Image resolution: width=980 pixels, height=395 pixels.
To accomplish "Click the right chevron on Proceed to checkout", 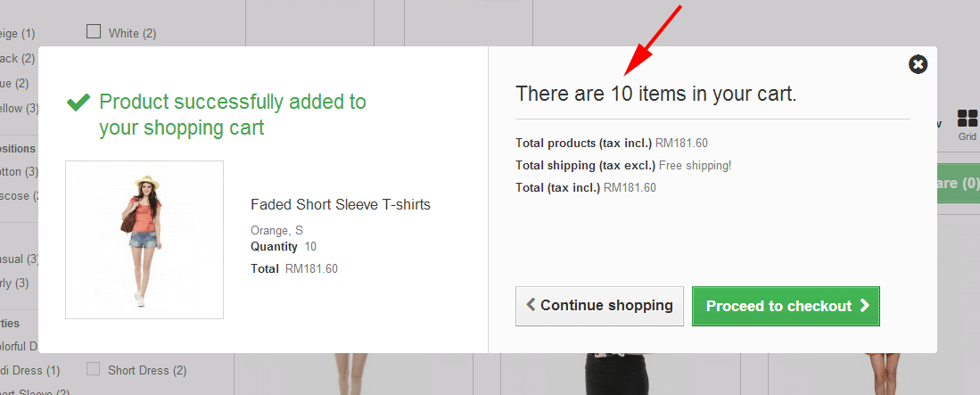I will (864, 306).
